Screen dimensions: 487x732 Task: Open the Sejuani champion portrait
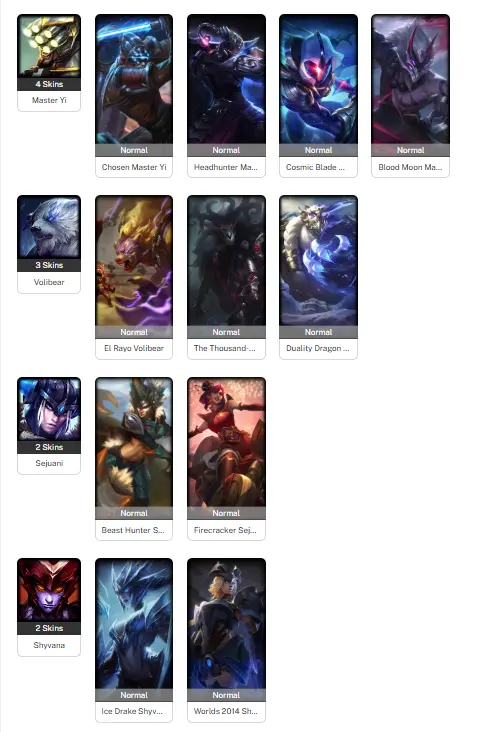pos(49,409)
